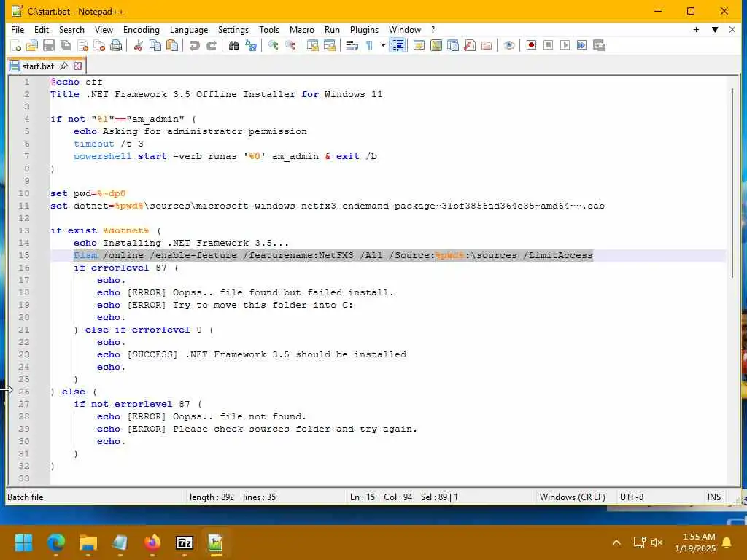The height and width of the screenshot is (560, 747).
Task: Save the current file from toolbar
Action: coord(49,46)
